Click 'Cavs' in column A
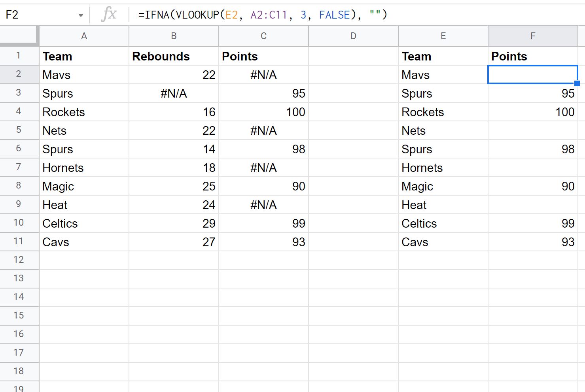 [56, 242]
